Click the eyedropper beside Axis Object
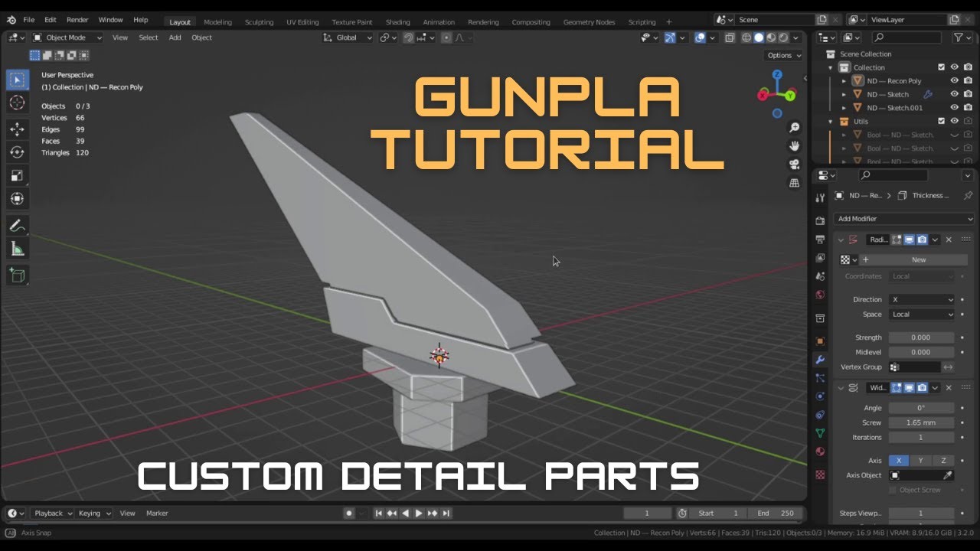The image size is (980, 551). [948, 475]
